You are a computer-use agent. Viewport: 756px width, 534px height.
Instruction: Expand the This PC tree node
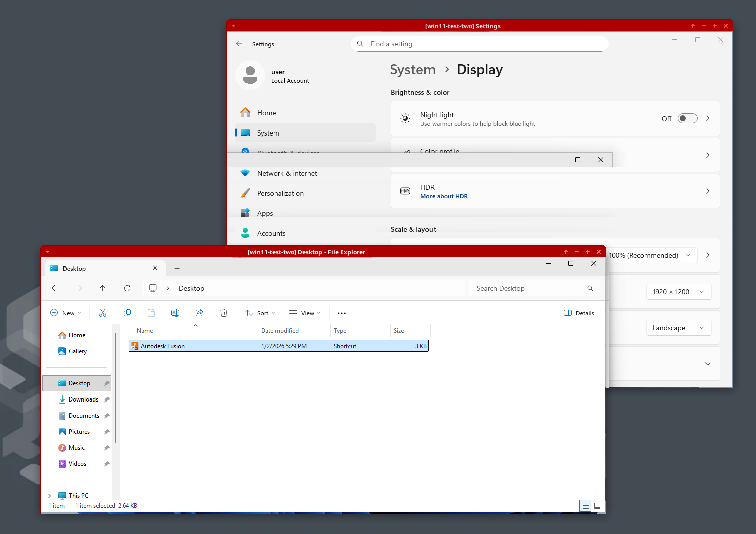(x=50, y=496)
